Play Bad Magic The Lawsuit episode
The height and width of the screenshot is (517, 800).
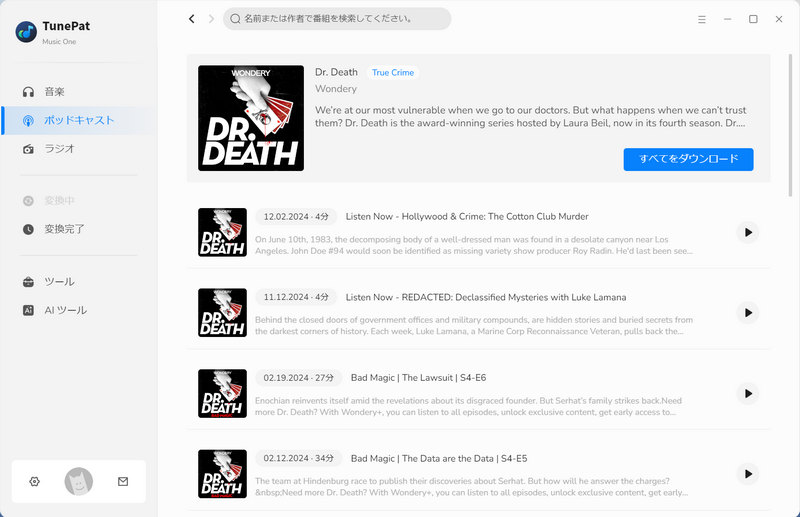[748, 393]
